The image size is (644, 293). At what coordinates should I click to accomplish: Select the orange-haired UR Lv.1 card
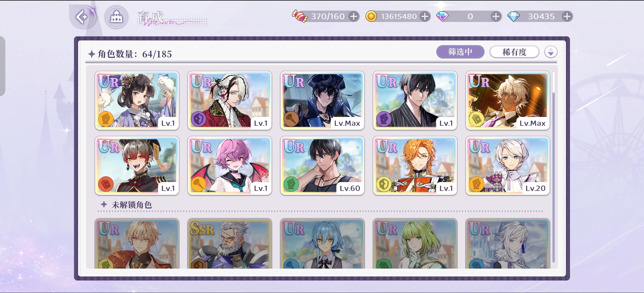pyautogui.click(x=415, y=165)
